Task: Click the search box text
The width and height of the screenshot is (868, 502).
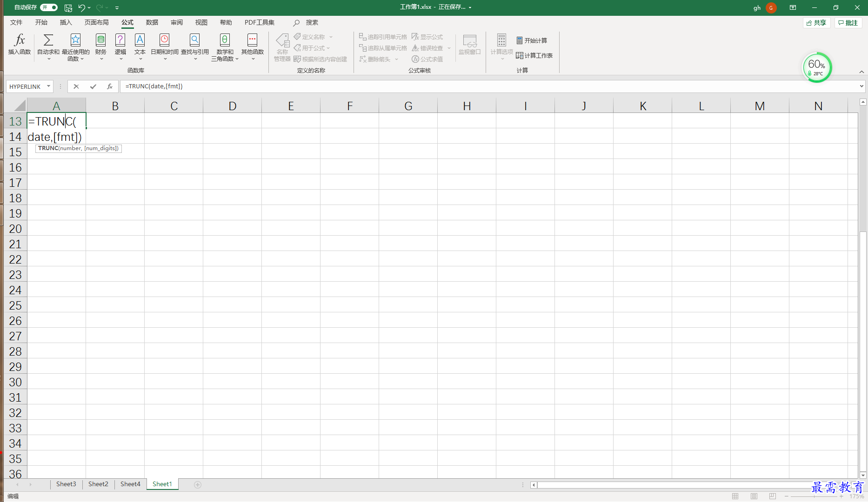Action: pyautogui.click(x=312, y=23)
